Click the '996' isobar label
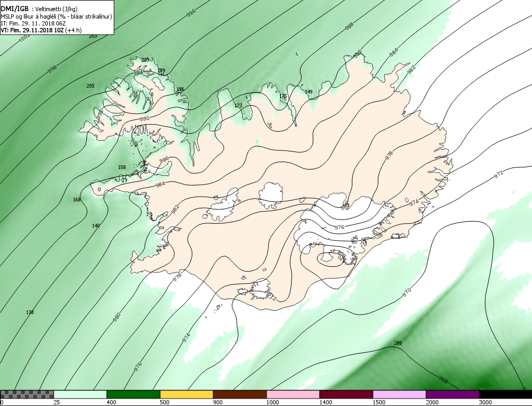The width and height of the screenshot is (532, 406). point(192,13)
